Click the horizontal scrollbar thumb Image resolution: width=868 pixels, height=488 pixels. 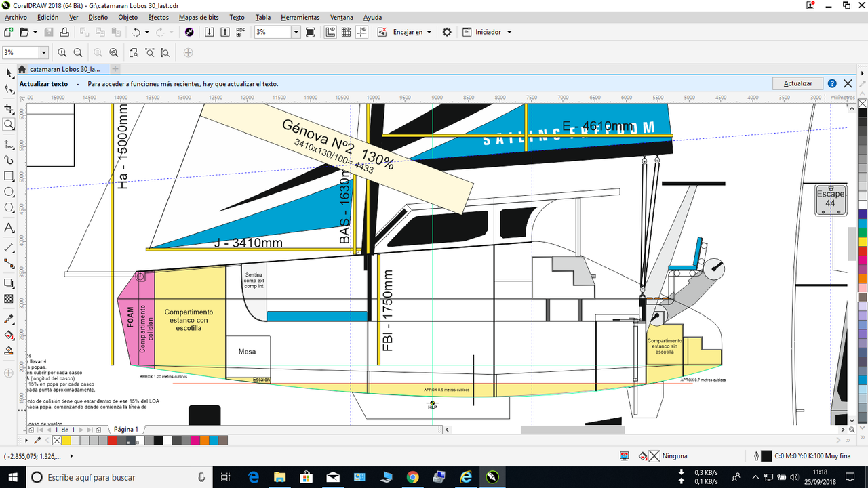pyautogui.click(x=572, y=430)
